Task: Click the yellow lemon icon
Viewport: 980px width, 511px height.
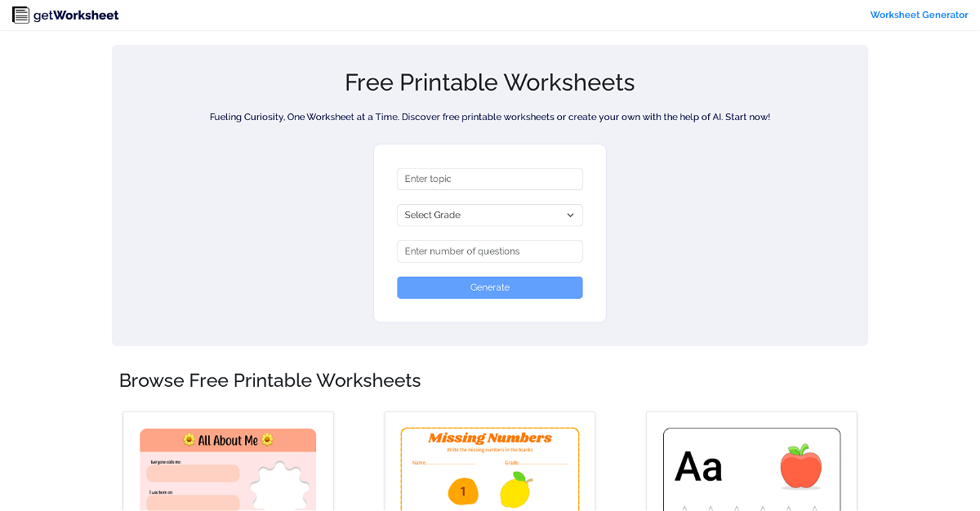Action: (515, 490)
